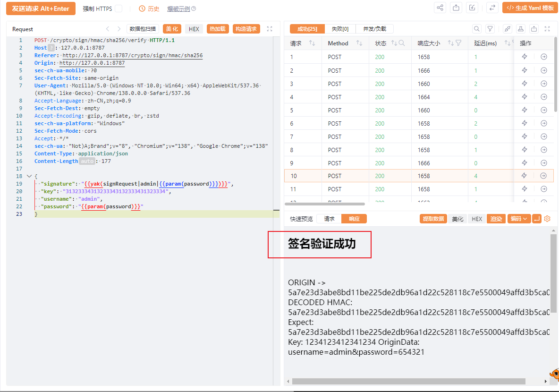Click lightning action icon for request 1
559x392 pixels.
tap(525, 57)
